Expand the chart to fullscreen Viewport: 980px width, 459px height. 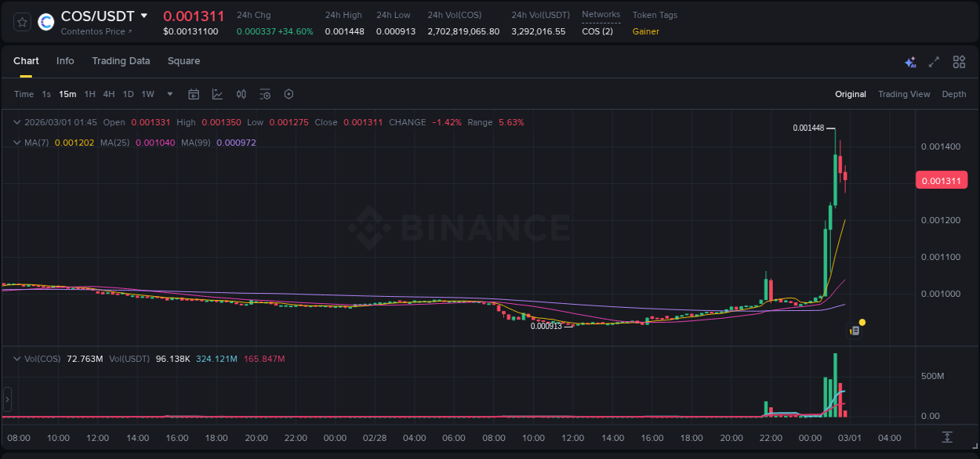[934, 61]
